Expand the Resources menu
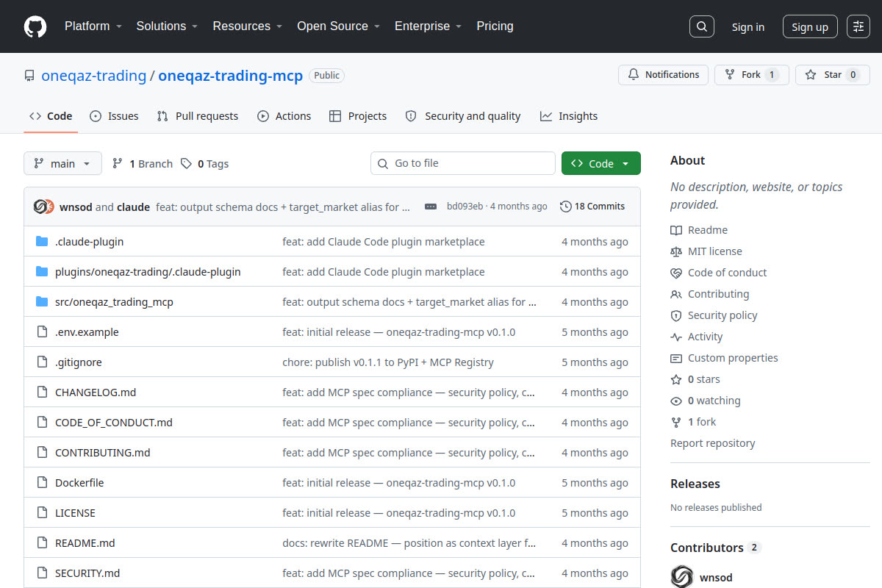This screenshot has width=882, height=588. coord(248,26)
